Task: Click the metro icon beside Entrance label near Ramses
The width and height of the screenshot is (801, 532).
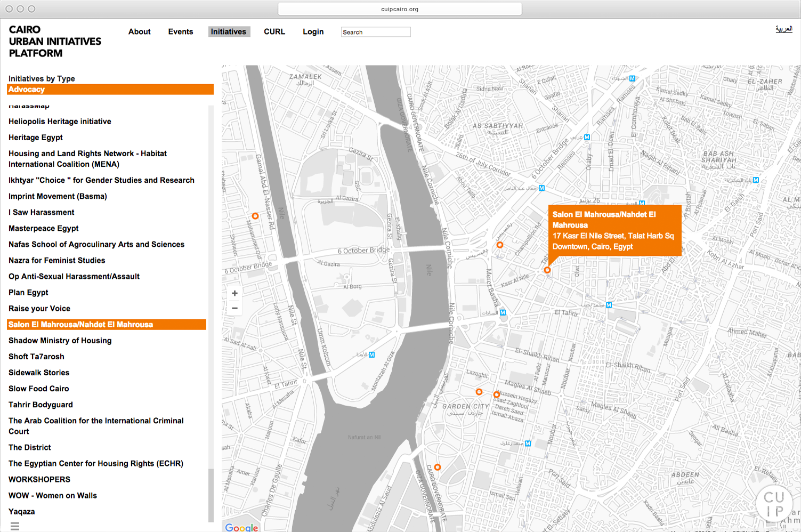Action: pyautogui.click(x=587, y=138)
